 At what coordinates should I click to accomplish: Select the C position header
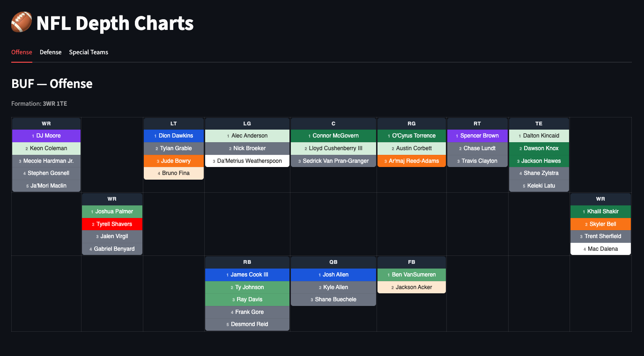click(333, 124)
